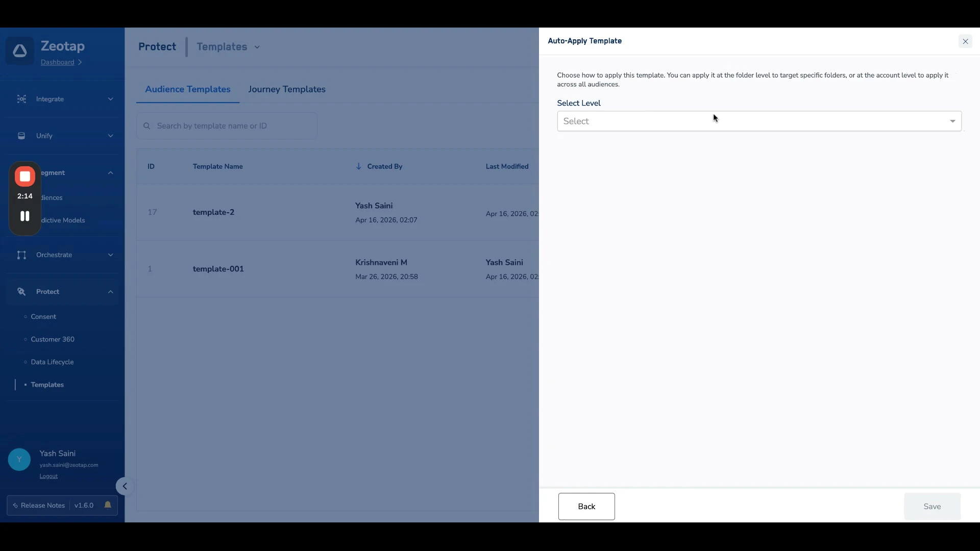Click the Unify database icon
The width and height of the screenshot is (980, 551).
pos(21,136)
